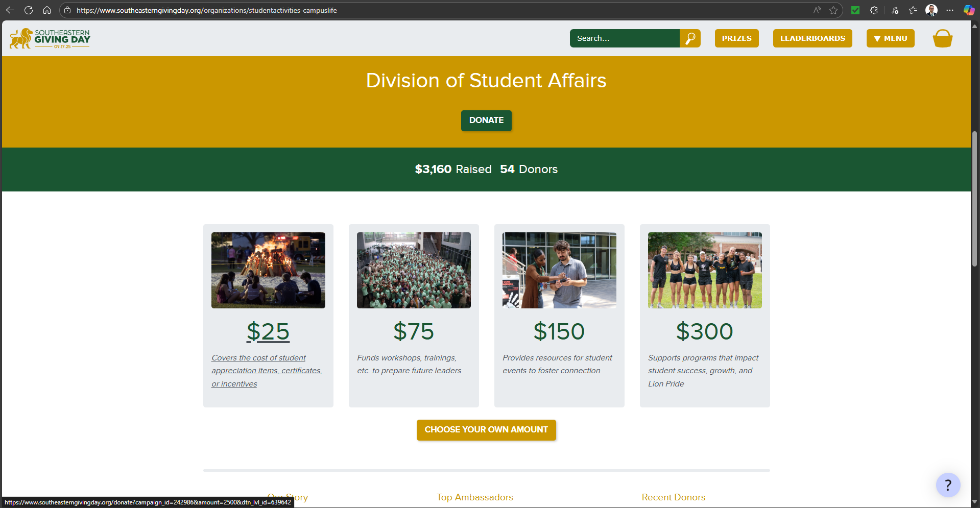The width and height of the screenshot is (980, 508).
Task: Click the help question mark icon
Action: [x=948, y=485]
